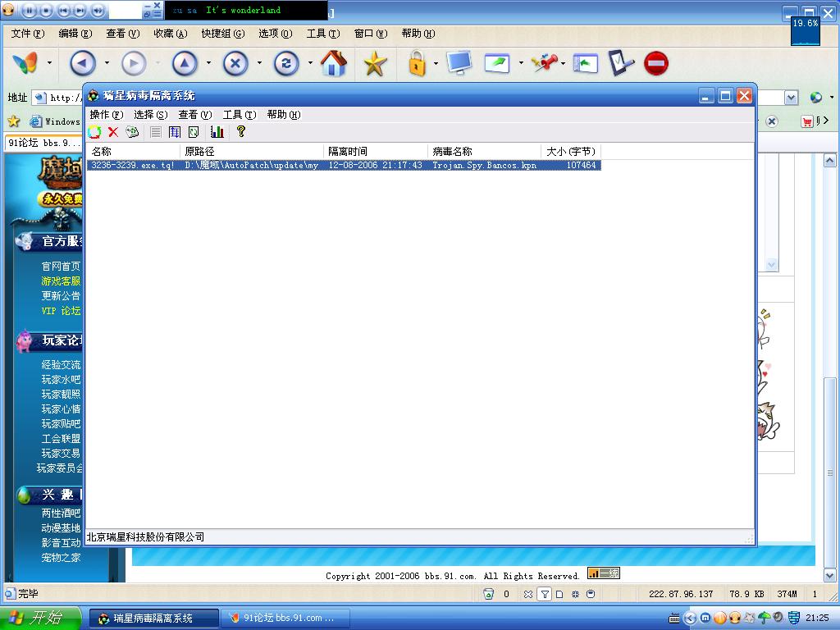Open 选择(S) menu in quarantine window
The image size is (840, 630).
151,115
